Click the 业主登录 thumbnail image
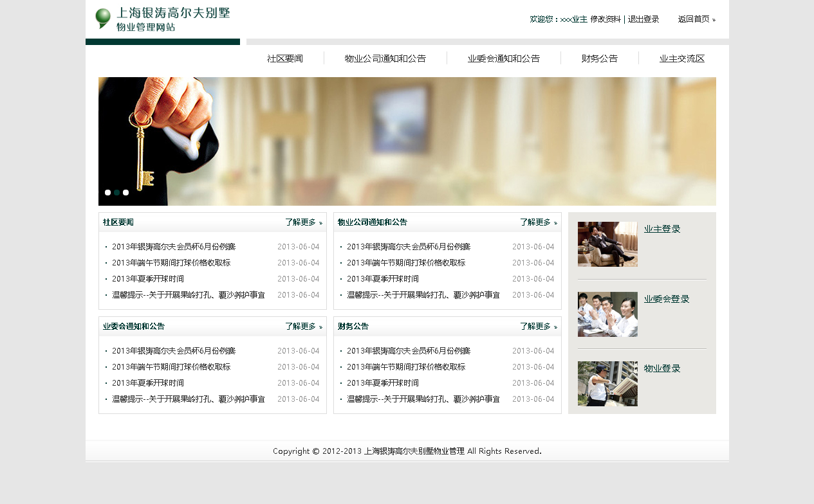Viewport: 814px width, 504px height. 607,244
